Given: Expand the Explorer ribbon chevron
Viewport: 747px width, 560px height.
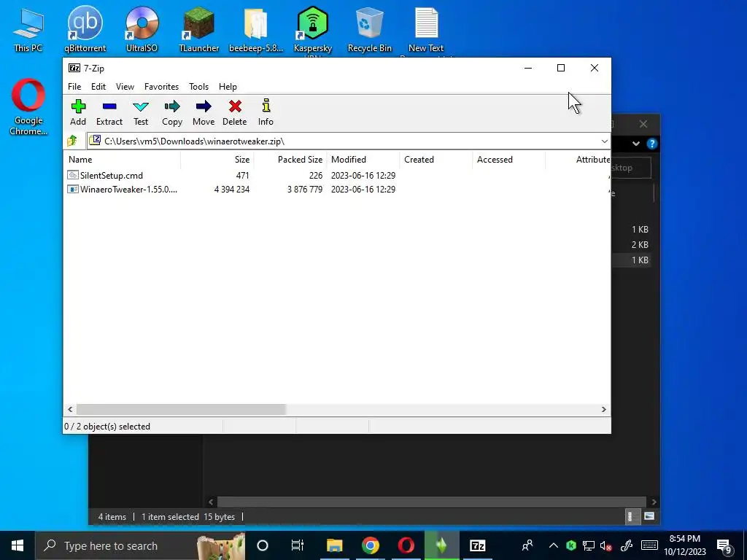Looking at the screenshot, I should [x=636, y=144].
